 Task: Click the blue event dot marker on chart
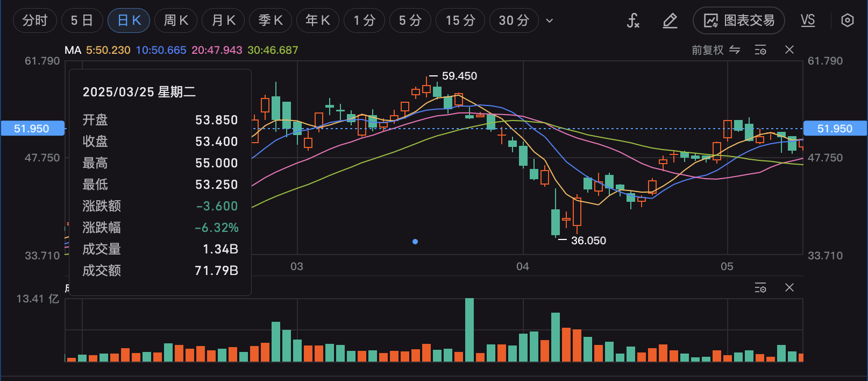[415, 242]
